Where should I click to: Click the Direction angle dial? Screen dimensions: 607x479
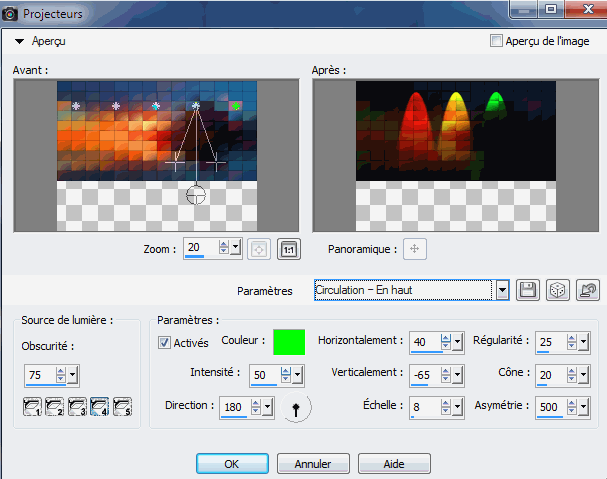point(296,407)
